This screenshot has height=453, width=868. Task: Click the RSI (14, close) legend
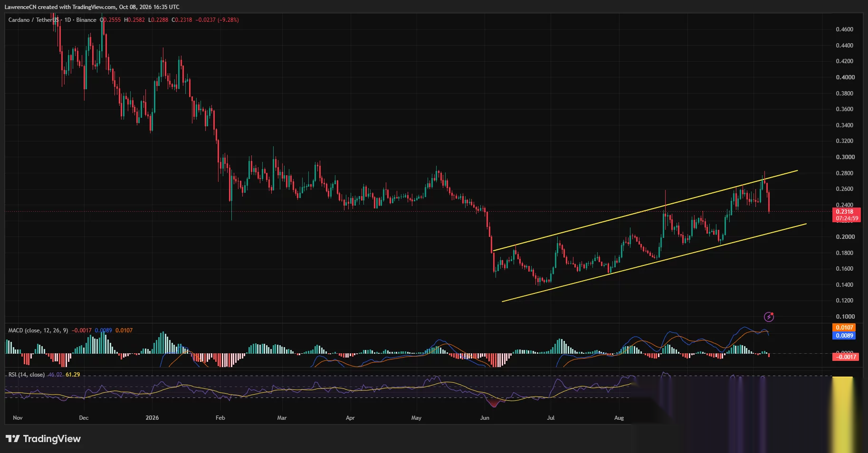tap(27, 375)
